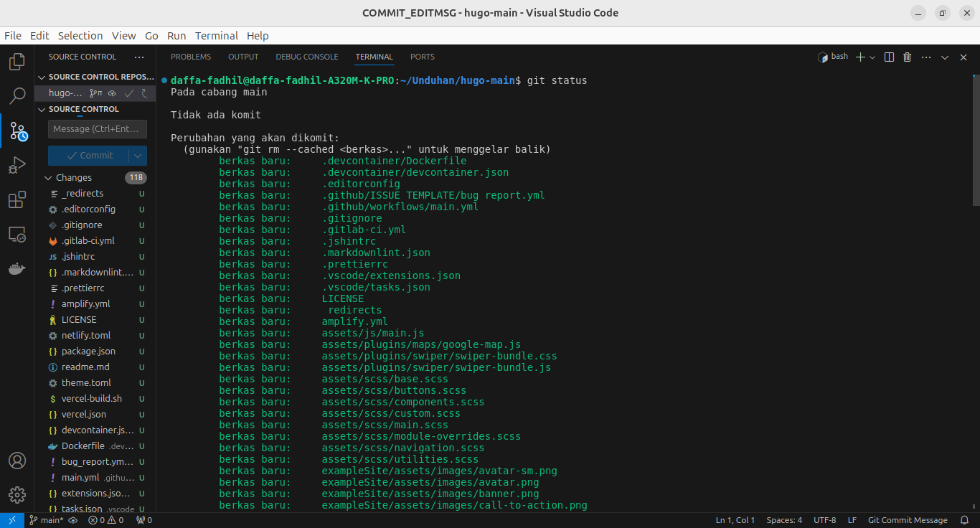This screenshot has width=980, height=528.
Task: Click Git Commit Message language mode
Action: [908, 520]
